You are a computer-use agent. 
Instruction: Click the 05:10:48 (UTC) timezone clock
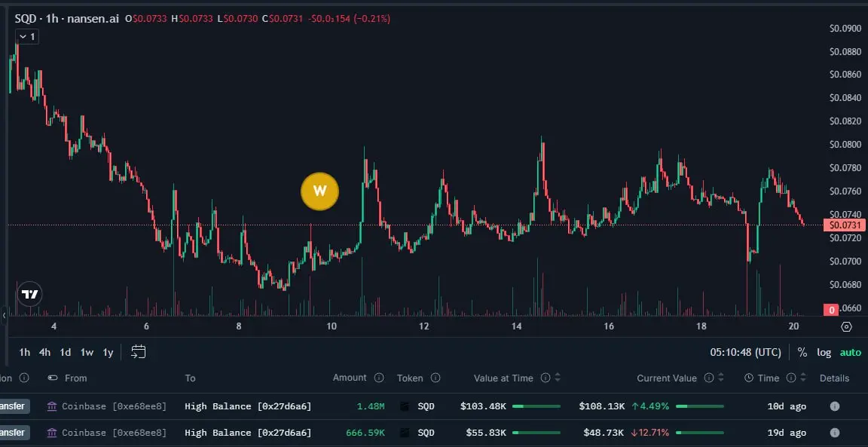click(x=746, y=352)
